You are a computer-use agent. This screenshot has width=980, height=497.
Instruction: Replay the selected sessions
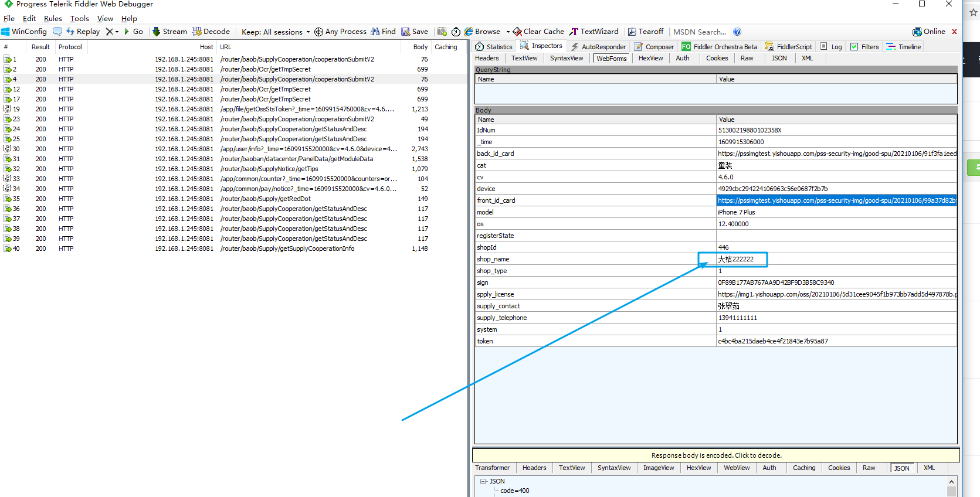[83, 32]
